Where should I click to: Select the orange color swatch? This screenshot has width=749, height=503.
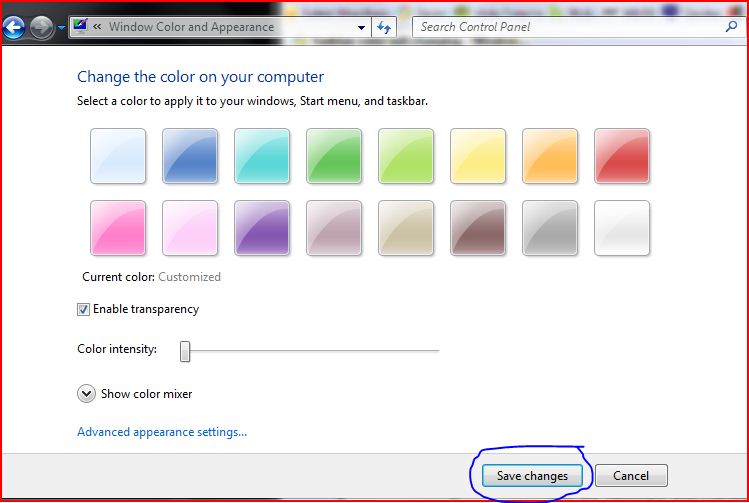click(x=550, y=156)
